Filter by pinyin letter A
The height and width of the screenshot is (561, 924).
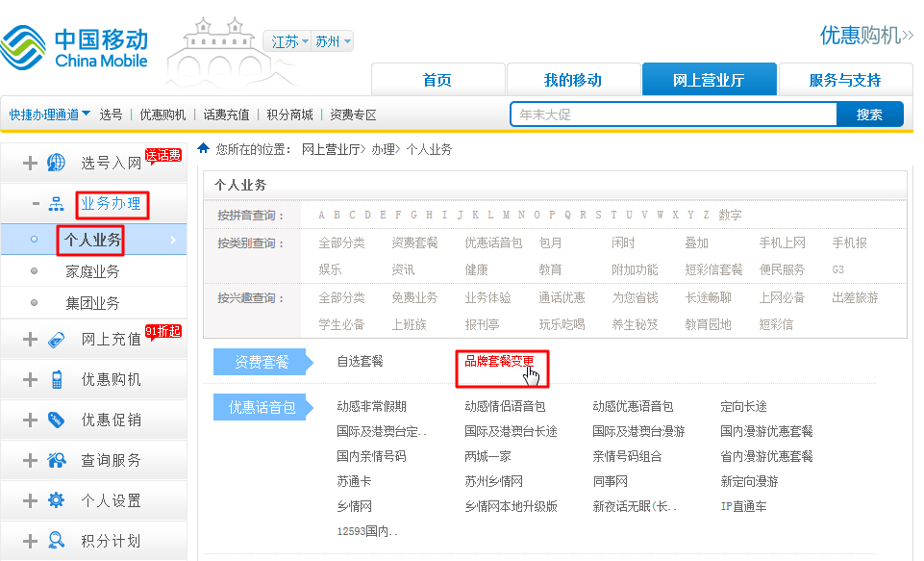click(x=321, y=215)
